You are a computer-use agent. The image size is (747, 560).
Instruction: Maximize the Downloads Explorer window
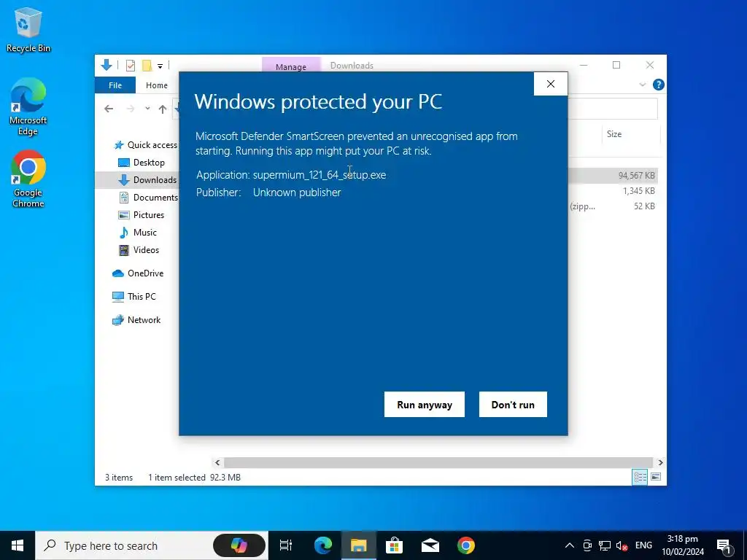coord(616,65)
